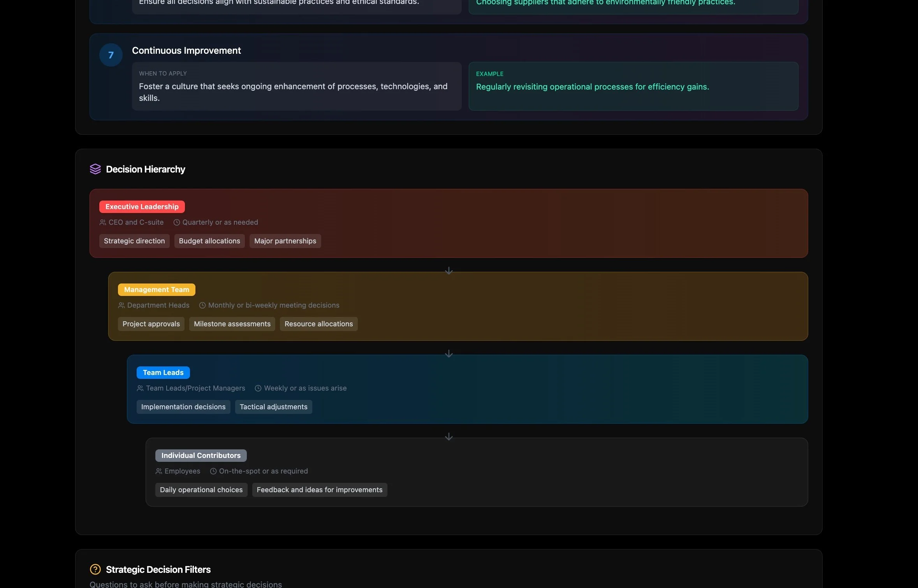Screen dimensions: 918x588
Task: Click the down arrow below Executive Leadership card
Action: click(x=448, y=271)
